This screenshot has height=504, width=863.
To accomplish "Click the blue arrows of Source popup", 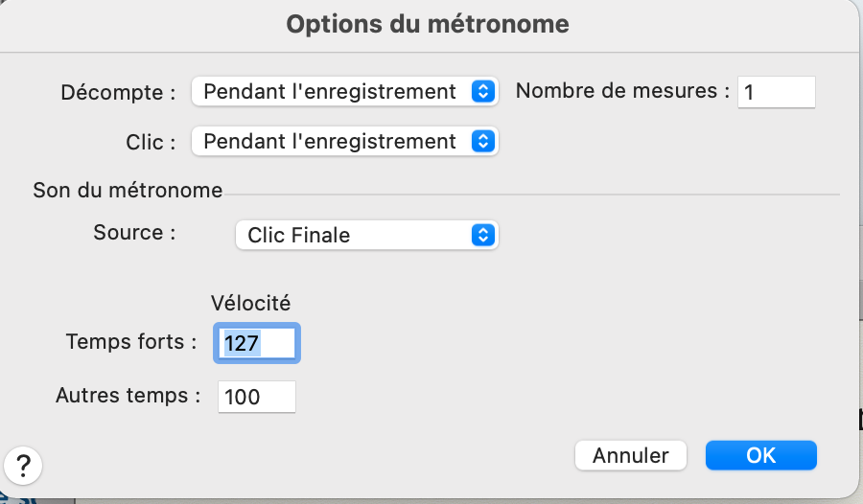I will click(x=483, y=235).
